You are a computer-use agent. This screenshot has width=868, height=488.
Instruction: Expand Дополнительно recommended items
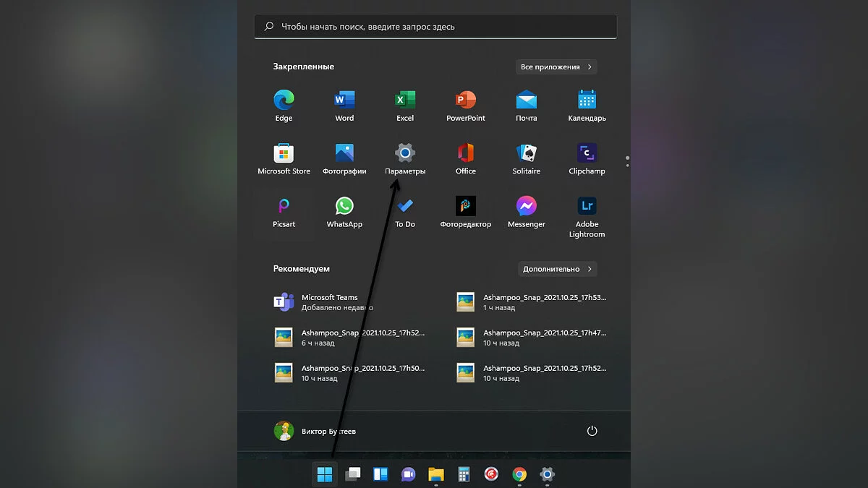point(558,269)
